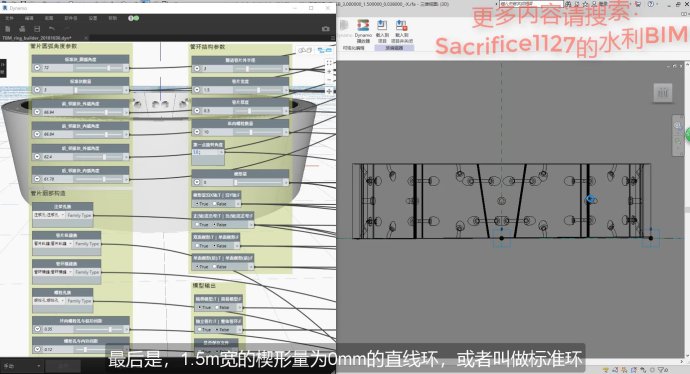Switch Dynamo to background 3D preview navigation icon
This screenshot has height=374, width=690.
coord(304,51)
